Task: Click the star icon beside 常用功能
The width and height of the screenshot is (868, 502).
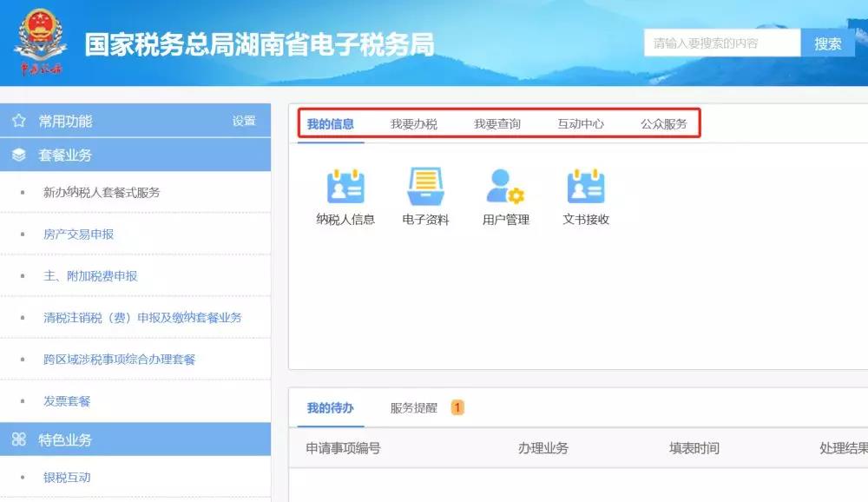Action: pyautogui.click(x=18, y=121)
